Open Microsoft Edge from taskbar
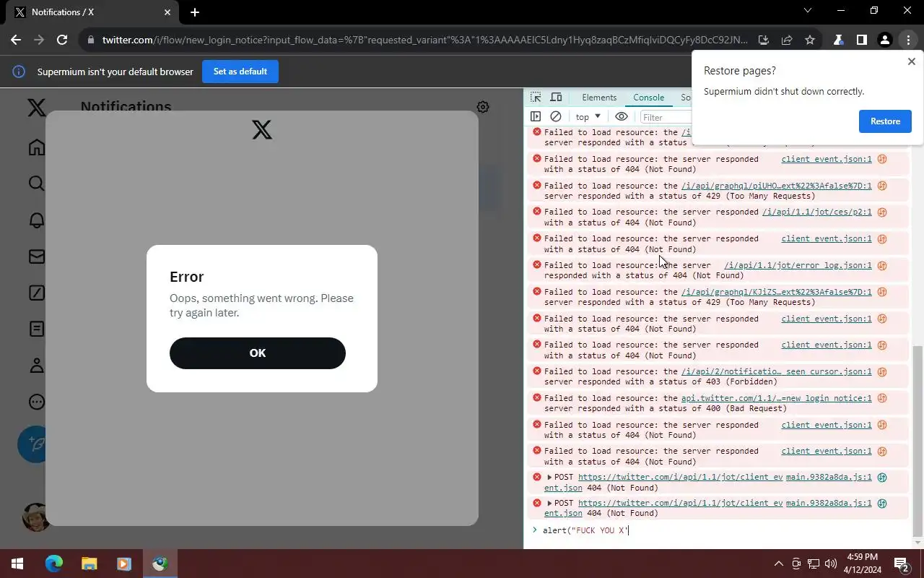 click(x=54, y=564)
